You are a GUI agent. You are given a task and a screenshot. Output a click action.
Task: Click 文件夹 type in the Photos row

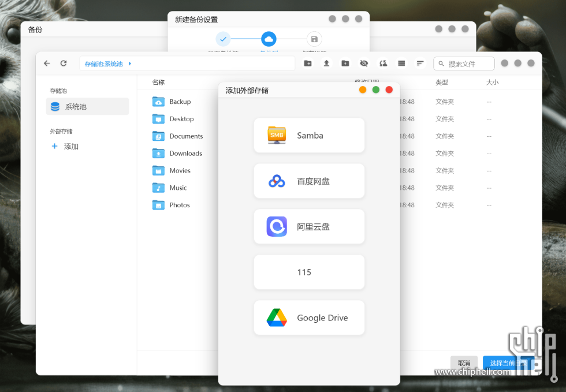(445, 205)
